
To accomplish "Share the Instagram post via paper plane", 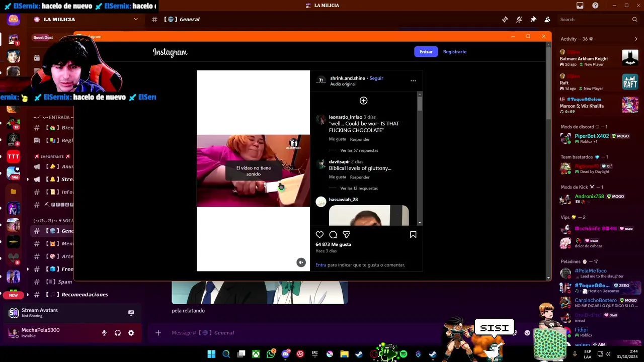I will (x=347, y=235).
